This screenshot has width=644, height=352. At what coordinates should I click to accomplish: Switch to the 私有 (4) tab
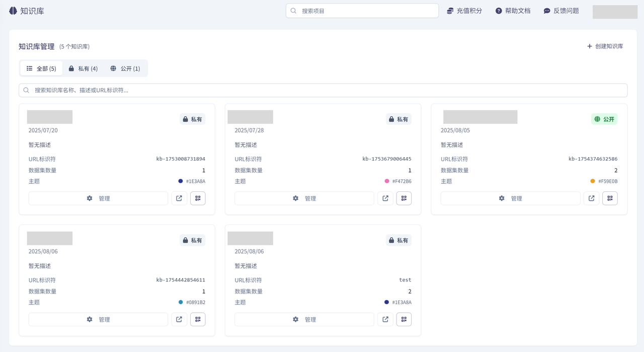click(x=83, y=68)
